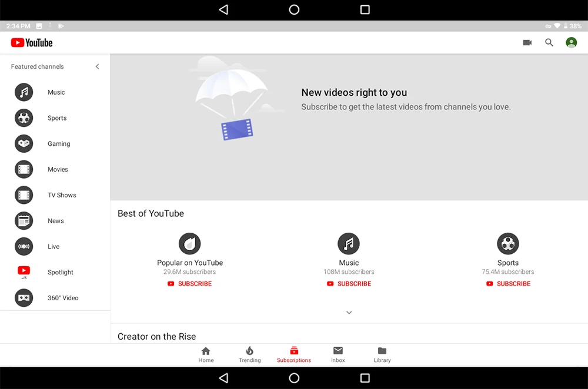588x389 pixels.
Task: Open the News label in sidebar
Action: (55, 221)
